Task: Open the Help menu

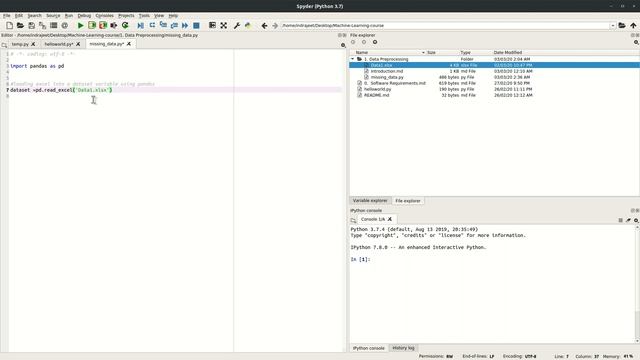Action: 173,16
